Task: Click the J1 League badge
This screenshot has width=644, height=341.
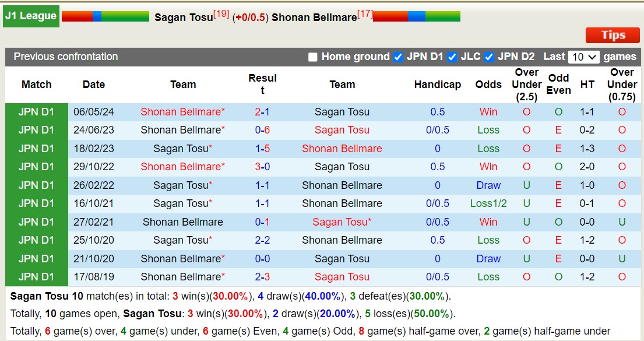Action: pos(31,16)
